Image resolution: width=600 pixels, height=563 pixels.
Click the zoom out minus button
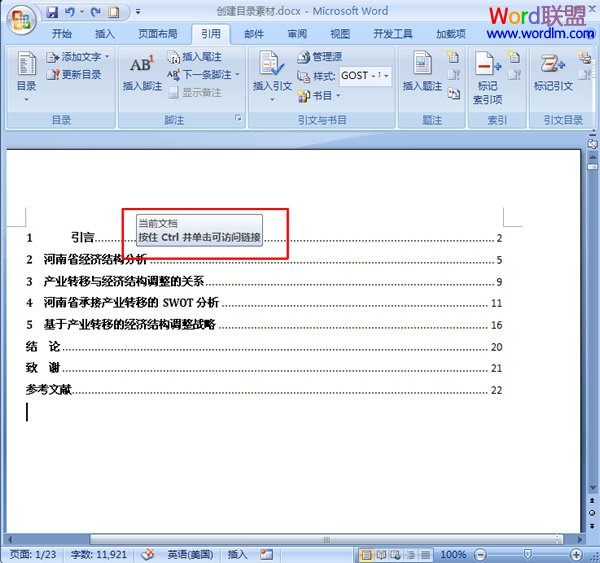480,555
